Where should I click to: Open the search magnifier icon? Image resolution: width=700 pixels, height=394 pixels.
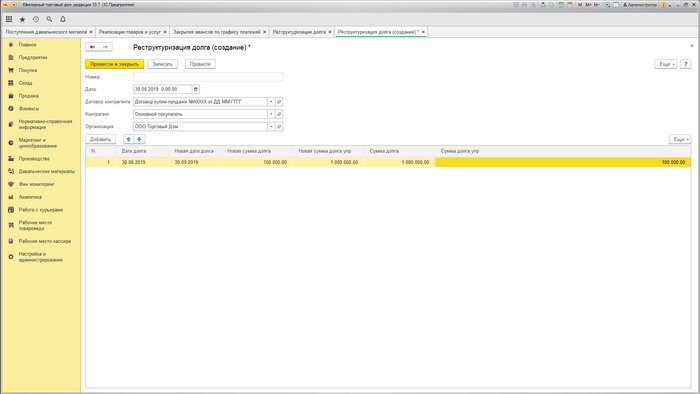(x=49, y=19)
